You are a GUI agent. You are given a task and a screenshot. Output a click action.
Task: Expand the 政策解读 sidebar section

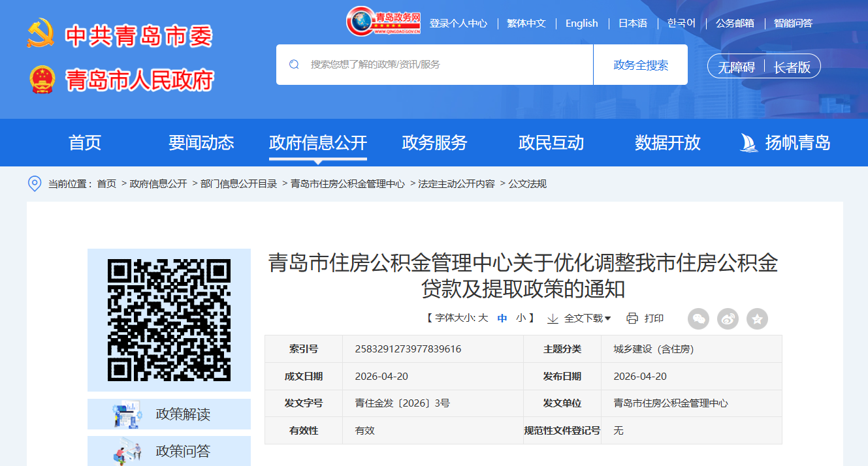pyautogui.click(x=169, y=414)
